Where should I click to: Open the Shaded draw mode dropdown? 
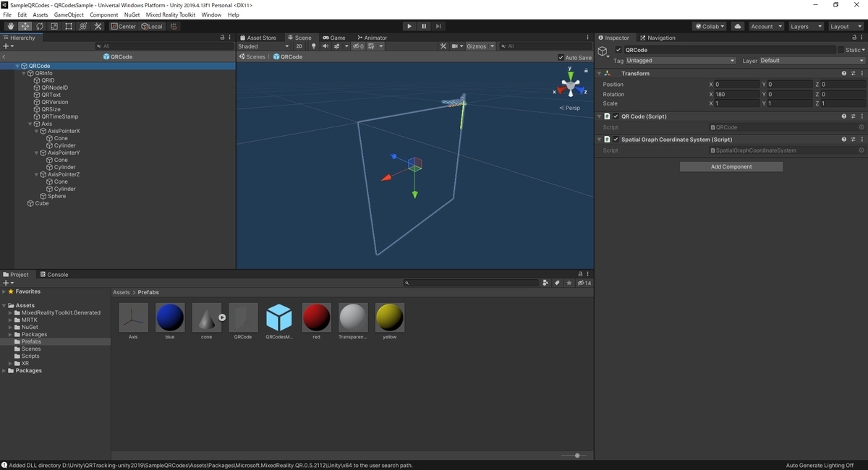click(263, 46)
